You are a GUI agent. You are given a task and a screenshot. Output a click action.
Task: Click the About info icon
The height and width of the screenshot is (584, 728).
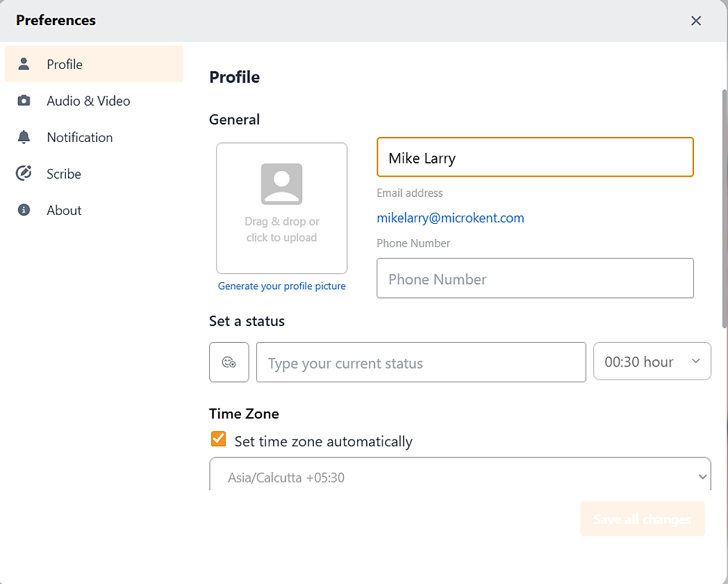click(x=24, y=210)
